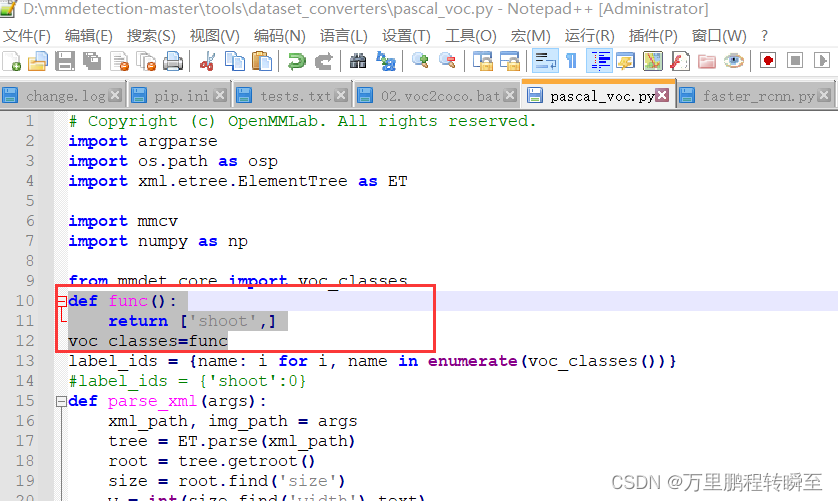The width and height of the screenshot is (838, 501).
Task: Switch to the 02.voc2coco.bat tab
Action: coord(440,96)
